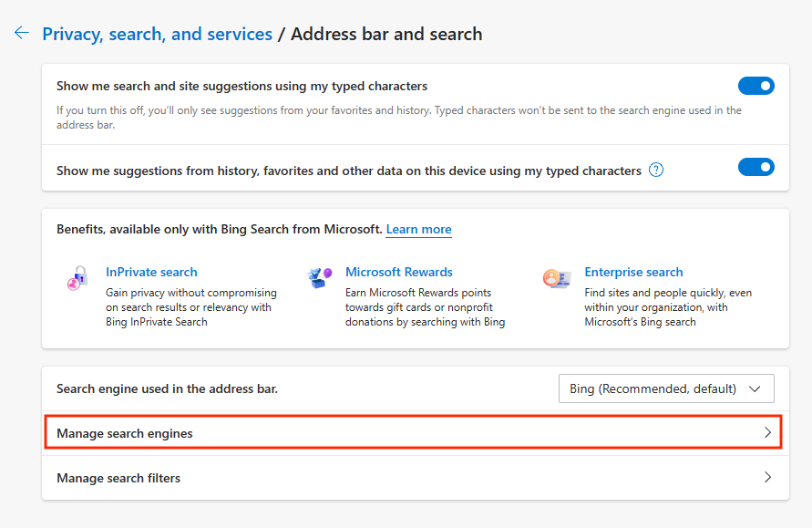The width and height of the screenshot is (812, 528).
Task: Go to Privacy, search, and services breadcrumb
Action: [x=157, y=35]
